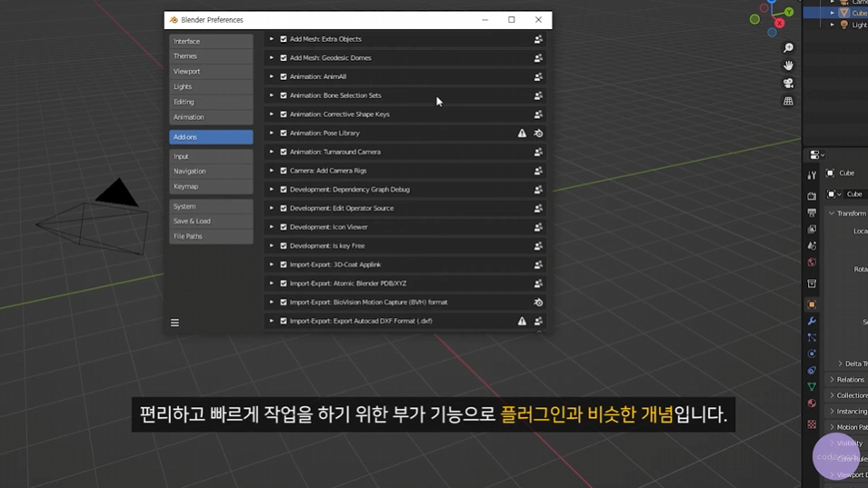Image resolution: width=868 pixels, height=488 pixels.
Task: Open Object properties orange square tab
Action: tap(812, 304)
